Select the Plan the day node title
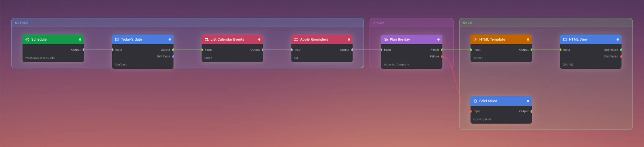Viewport: 644px width, 147px height. coord(400,39)
